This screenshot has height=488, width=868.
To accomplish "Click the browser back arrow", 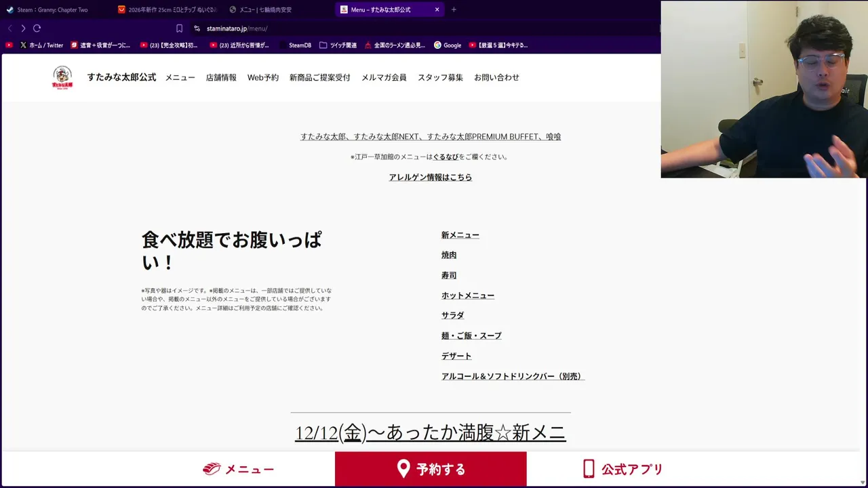I will click(9, 28).
